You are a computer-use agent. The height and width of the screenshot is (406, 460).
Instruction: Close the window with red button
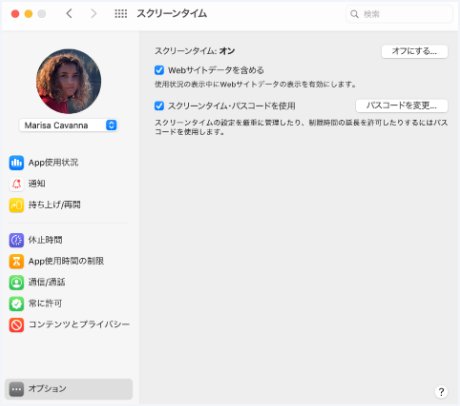15,14
